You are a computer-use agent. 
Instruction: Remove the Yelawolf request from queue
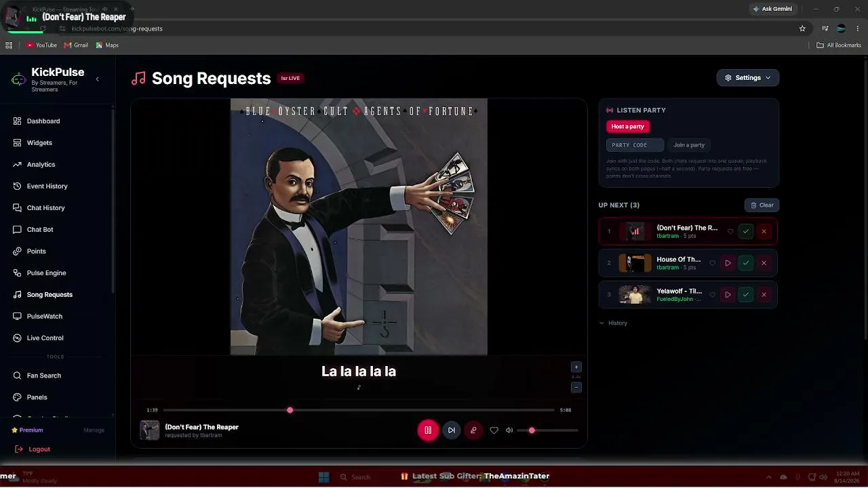tap(764, 295)
